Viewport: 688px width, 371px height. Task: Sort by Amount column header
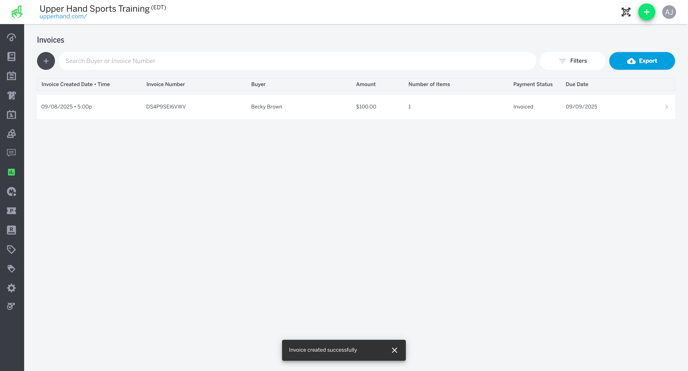coord(366,84)
